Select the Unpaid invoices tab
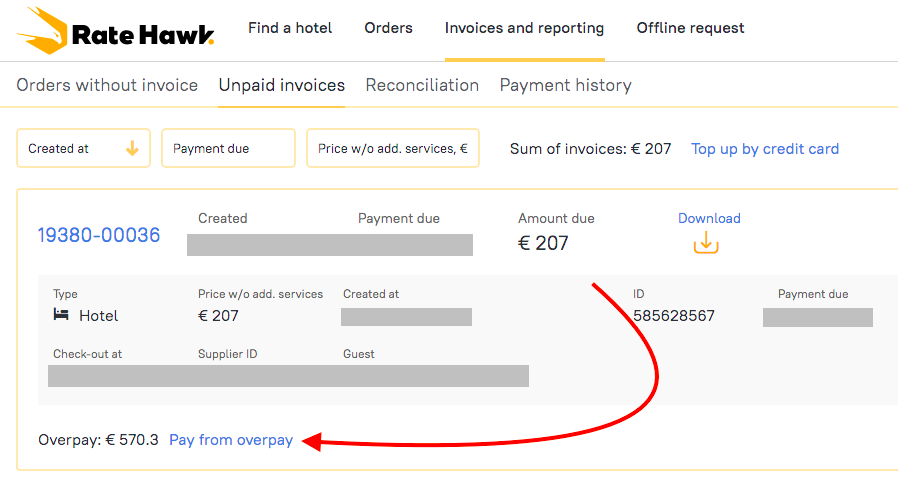The width and height of the screenshot is (898, 500). pos(282,85)
